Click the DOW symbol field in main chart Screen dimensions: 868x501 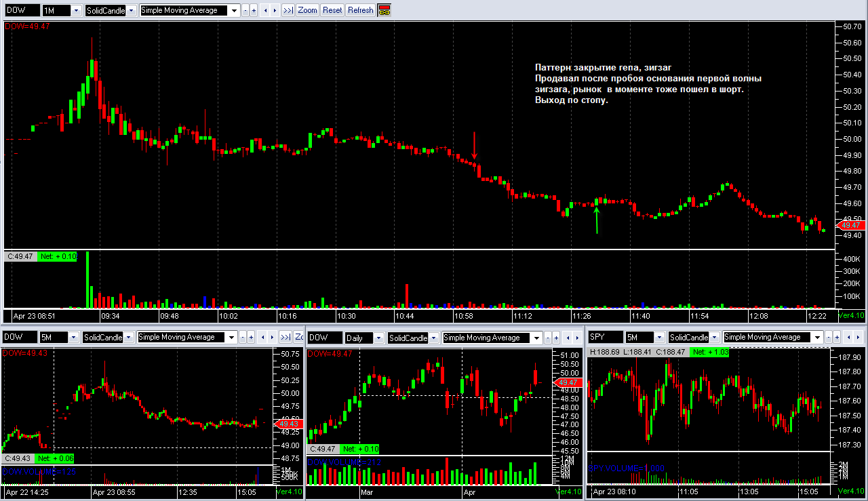pyautogui.click(x=22, y=10)
